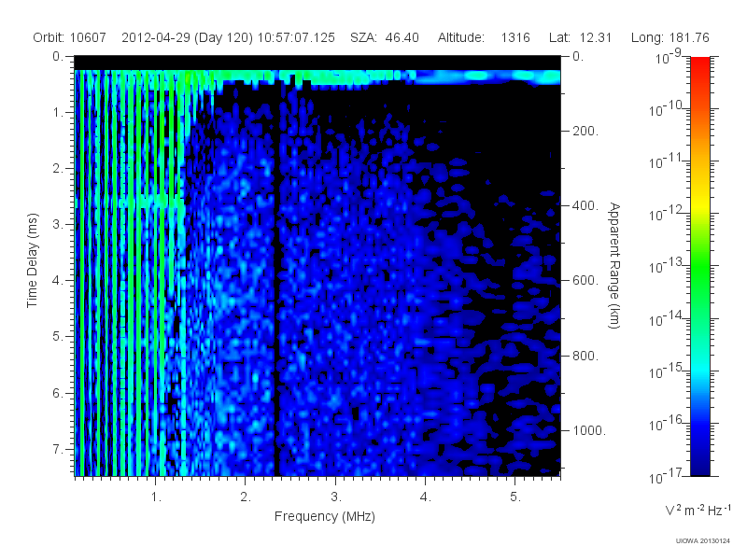The width and height of the screenshot is (747, 560).
Task: Click the '5.' frequency axis tick label
Action: point(515,497)
